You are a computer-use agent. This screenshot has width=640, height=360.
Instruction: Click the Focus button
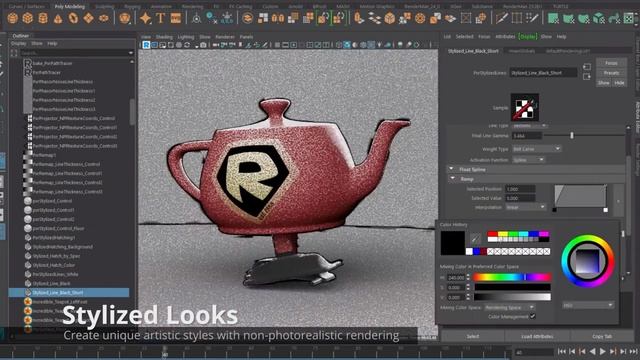pyautogui.click(x=611, y=63)
